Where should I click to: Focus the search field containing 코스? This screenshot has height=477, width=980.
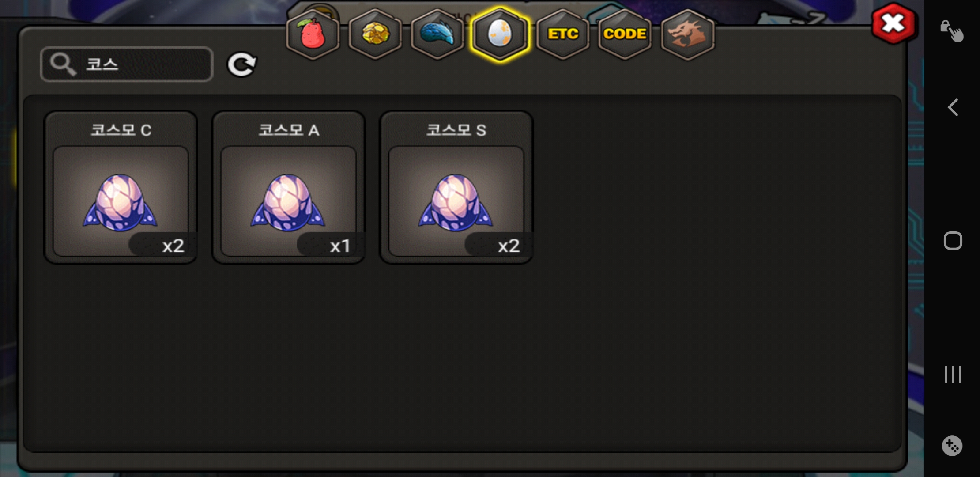click(x=127, y=64)
